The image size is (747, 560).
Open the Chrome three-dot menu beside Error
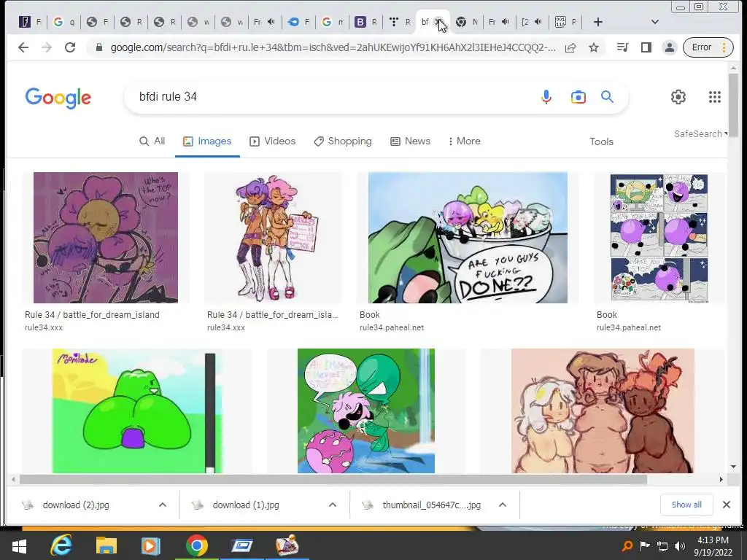[x=724, y=47]
